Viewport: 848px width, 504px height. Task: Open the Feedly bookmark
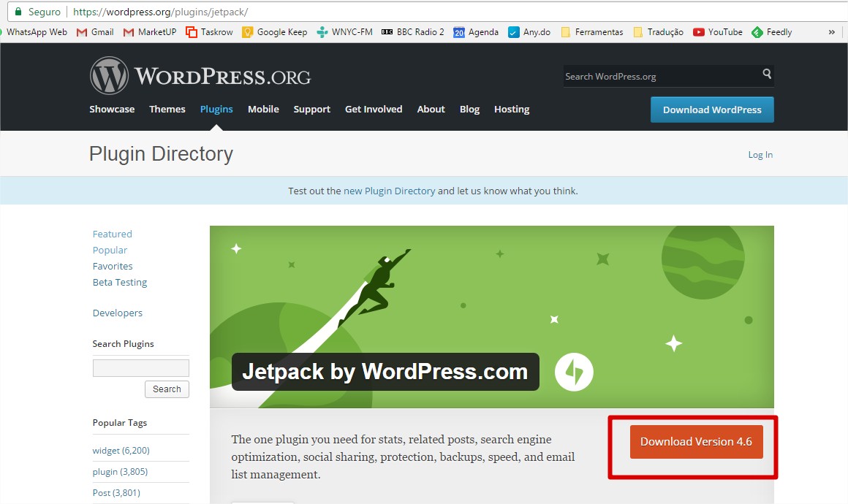(x=772, y=32)
